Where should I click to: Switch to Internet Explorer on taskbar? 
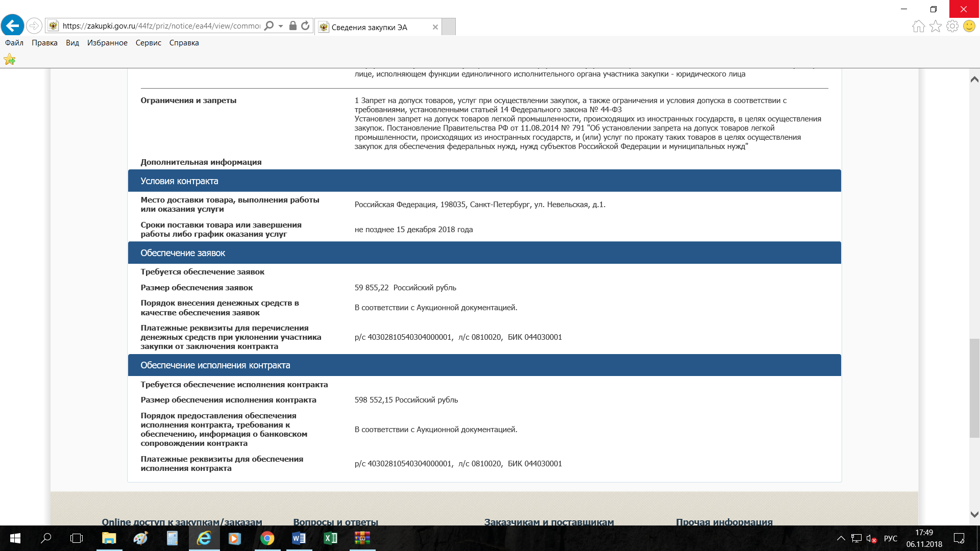(x=204, y=538)
